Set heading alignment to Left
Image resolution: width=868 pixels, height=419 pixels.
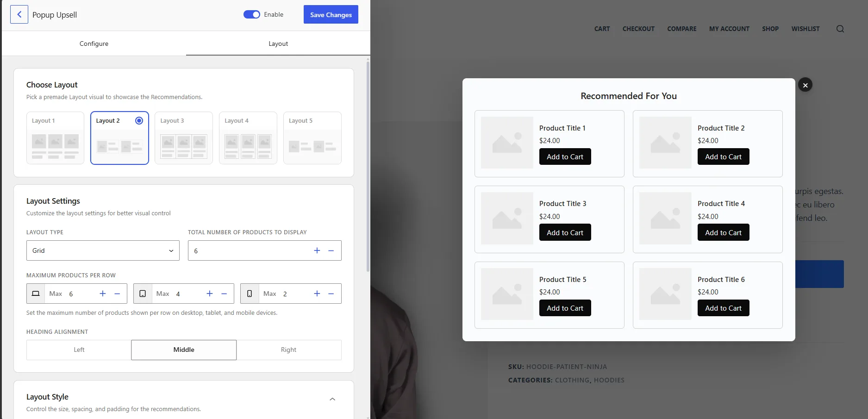click(79, 350)
